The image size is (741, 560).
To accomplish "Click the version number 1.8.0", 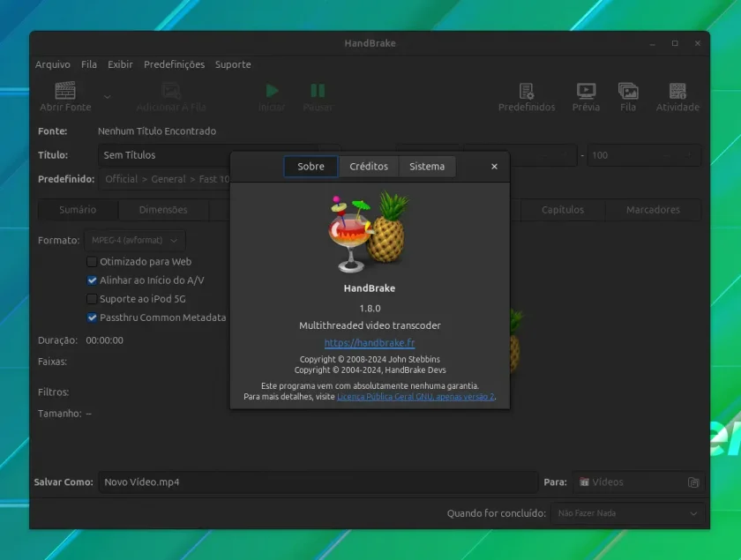I will point(370,308).
